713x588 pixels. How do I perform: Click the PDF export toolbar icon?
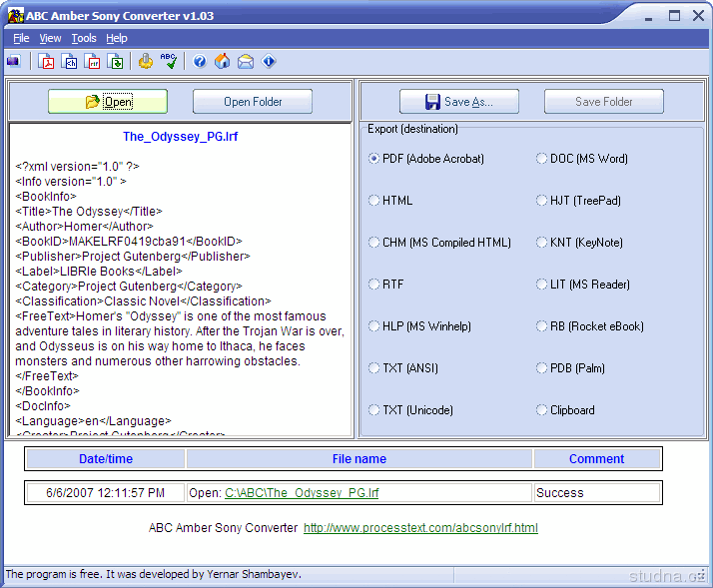(46, 62)
